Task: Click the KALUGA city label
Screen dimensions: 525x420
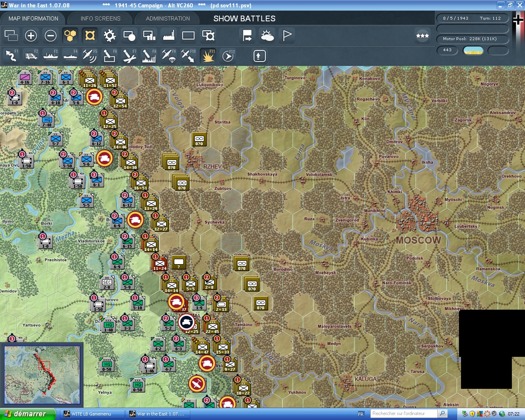Action: pos(365,379)
